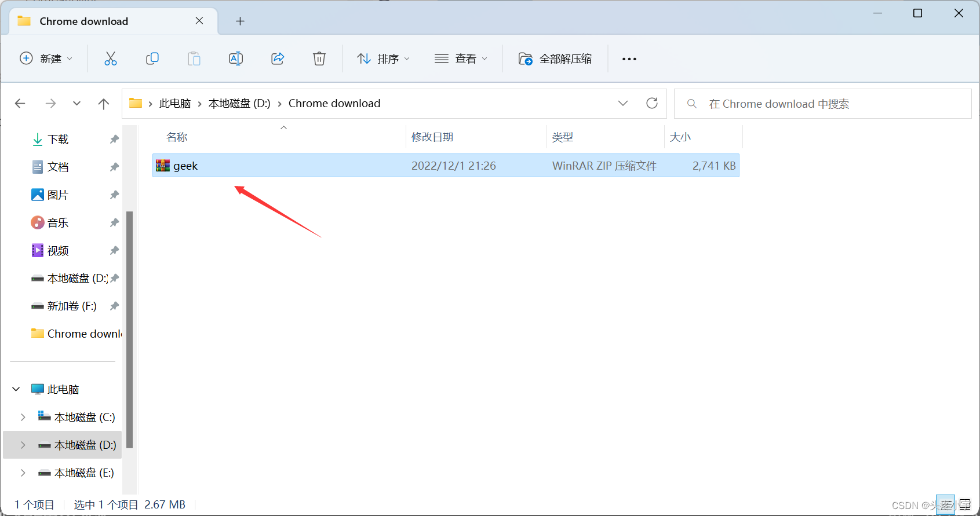
Task: Click the Share icon in toolbar
Action: coord(278,58)
